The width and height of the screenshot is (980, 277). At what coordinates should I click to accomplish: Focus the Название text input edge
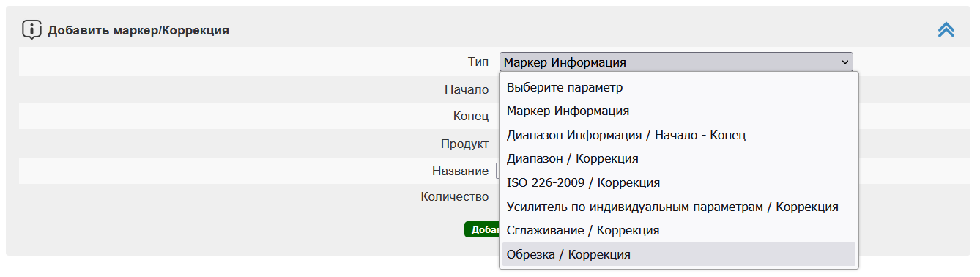click(x=497, y=171)
